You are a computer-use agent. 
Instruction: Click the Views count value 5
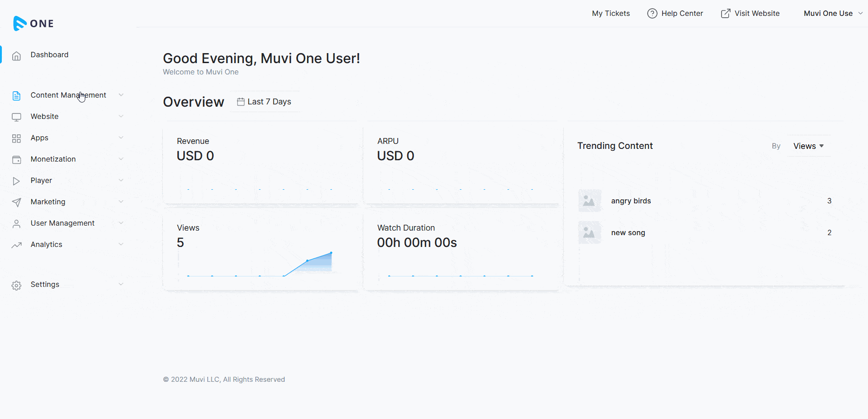pos(180,242)
